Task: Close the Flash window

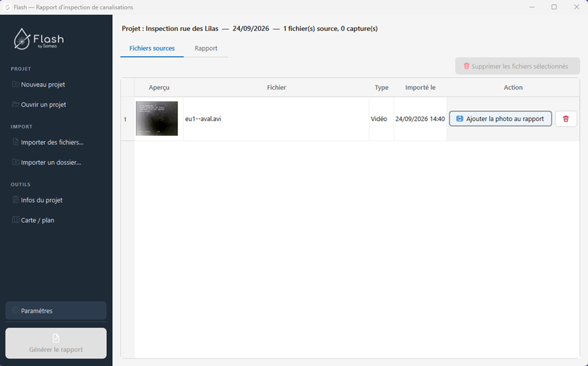Action: pyautogui.click(x=577, y=7)
